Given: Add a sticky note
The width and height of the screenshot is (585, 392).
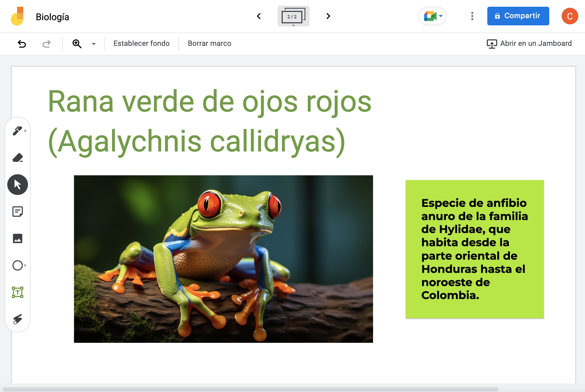Looking at the screenshot, I should coord(18,212).
